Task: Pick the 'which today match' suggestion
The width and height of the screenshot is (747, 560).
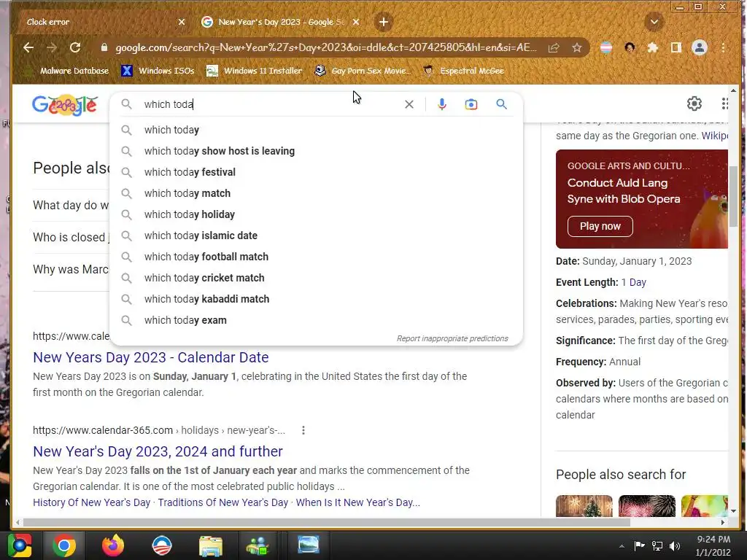Action: [x=317, y=193]
